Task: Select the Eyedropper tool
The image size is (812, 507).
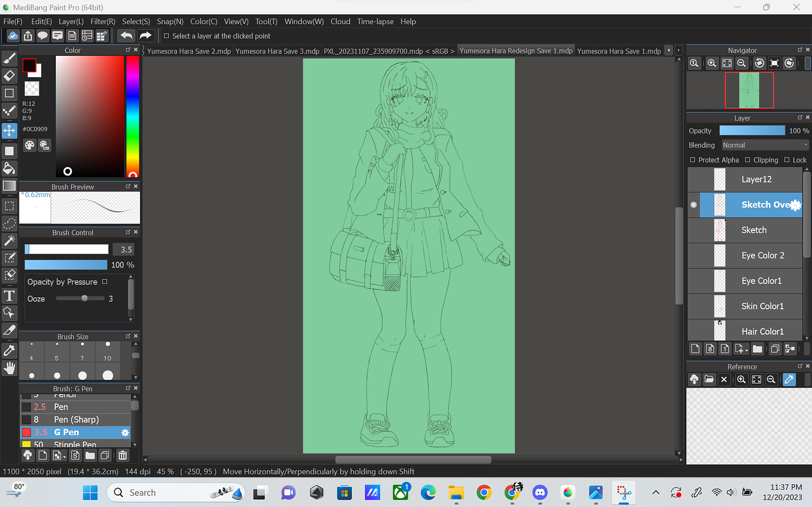Action: pos(9,350)
